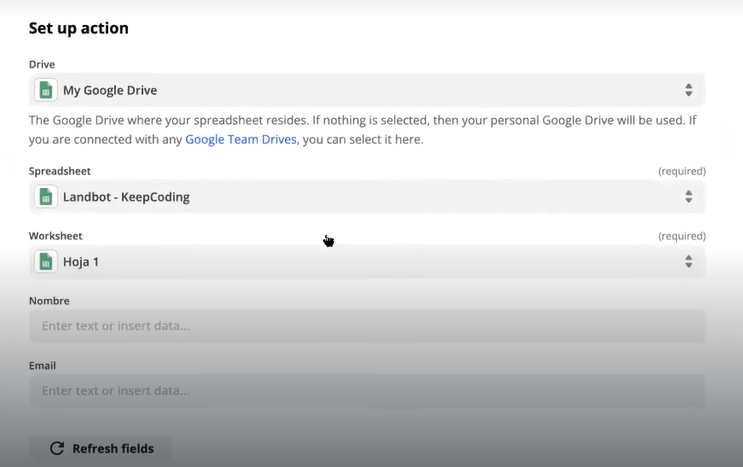
Task: Click the Nombre field label
Action: (49, 301)
